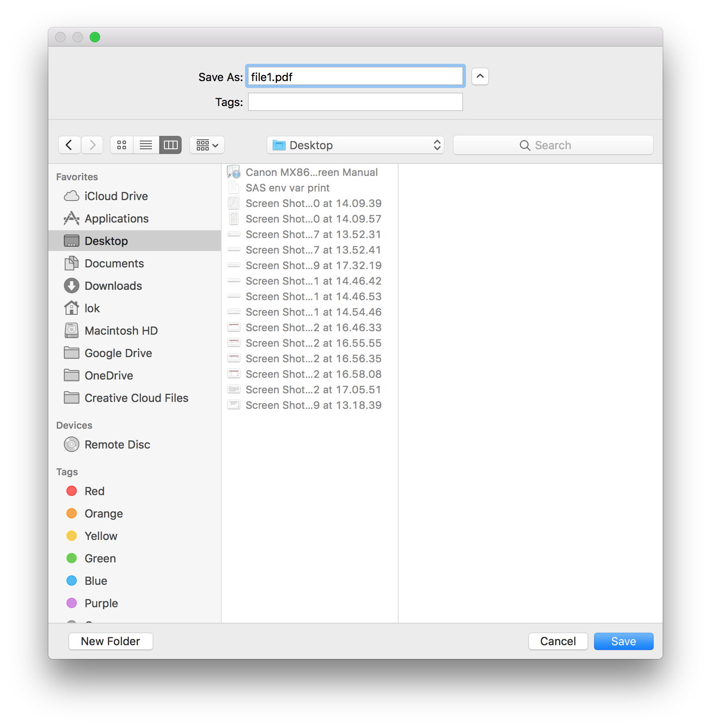This screenshot has height=728, width=711.
Task: Click the New Folder button
Action: click(110, 641)
